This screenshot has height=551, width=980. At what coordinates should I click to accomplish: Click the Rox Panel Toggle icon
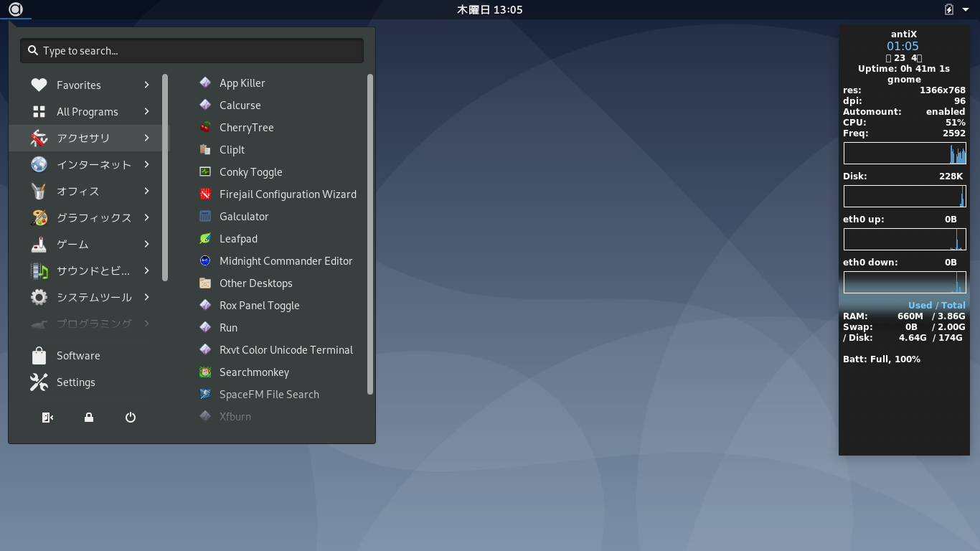click(205, 305)
